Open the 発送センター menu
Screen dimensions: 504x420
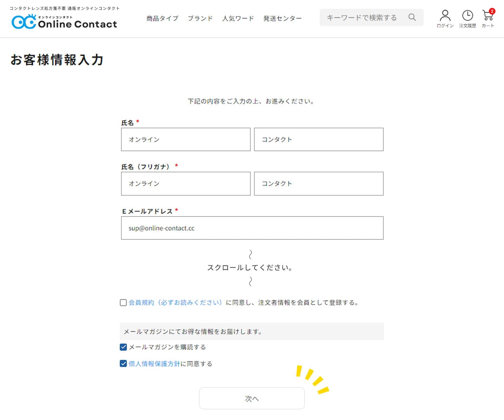click(282, 19)
